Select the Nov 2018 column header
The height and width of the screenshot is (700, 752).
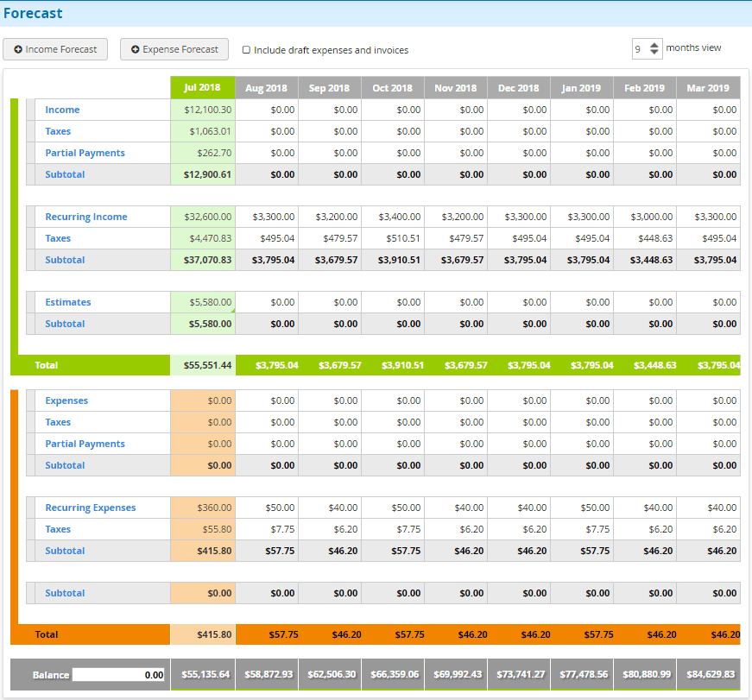[x=456, y=88]
